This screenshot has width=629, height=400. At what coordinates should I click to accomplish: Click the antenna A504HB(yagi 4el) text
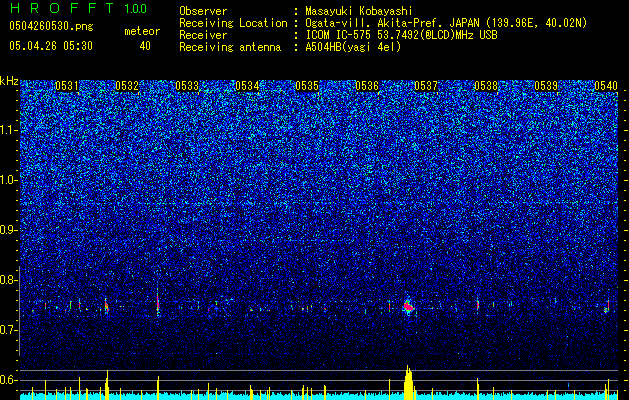[x=353, y=47]
